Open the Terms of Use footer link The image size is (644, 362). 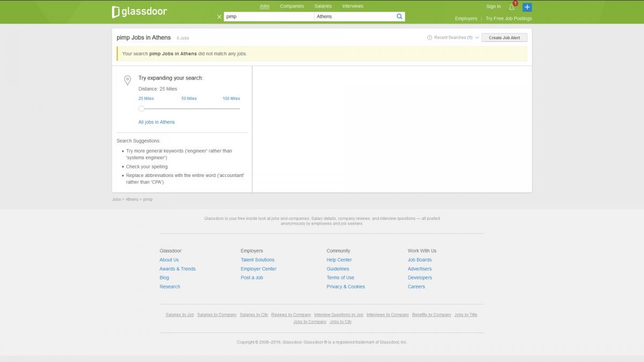(x=340, y=278)
